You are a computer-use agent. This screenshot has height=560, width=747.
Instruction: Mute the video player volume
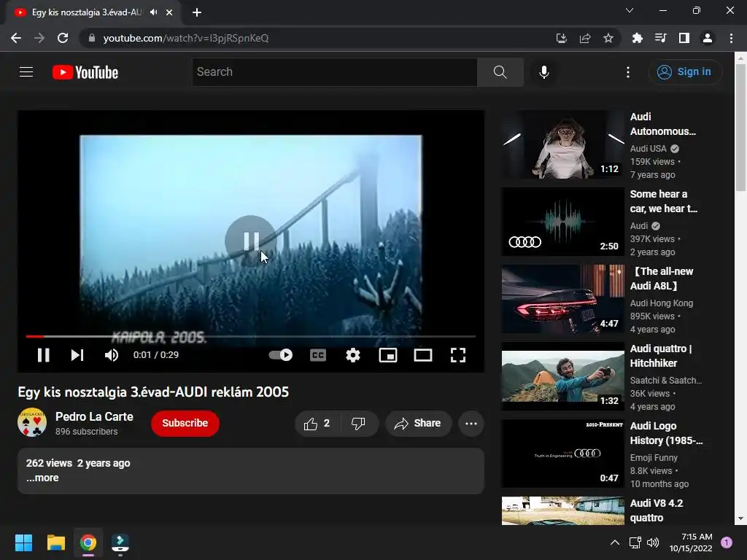tap(112, 355)
